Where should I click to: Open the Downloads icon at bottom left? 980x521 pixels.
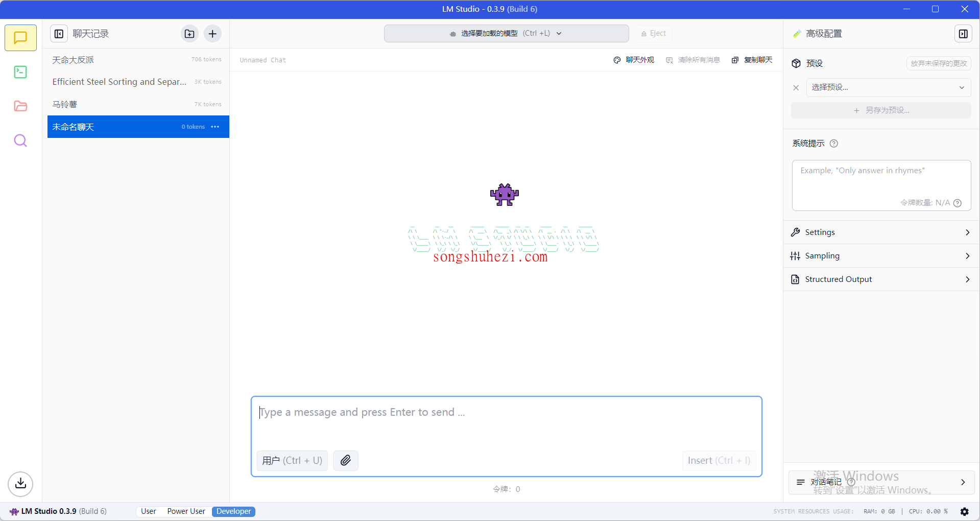pyautogui.click(x=20, y=483)
